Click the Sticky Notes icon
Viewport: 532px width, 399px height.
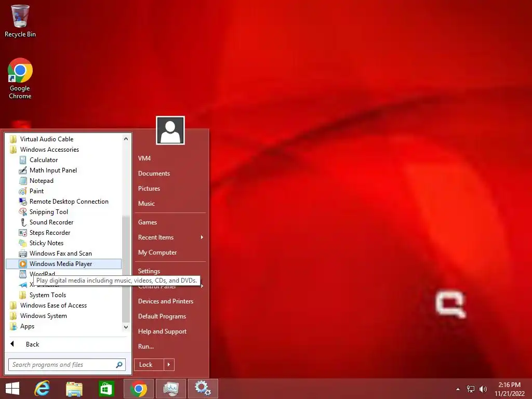point(23,243)
